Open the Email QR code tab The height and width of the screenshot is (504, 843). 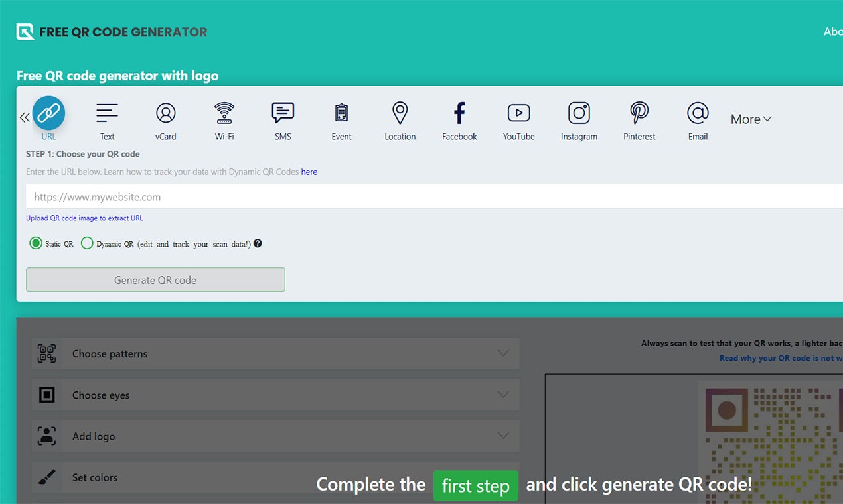pyautogui.click(x=698, y=118)
